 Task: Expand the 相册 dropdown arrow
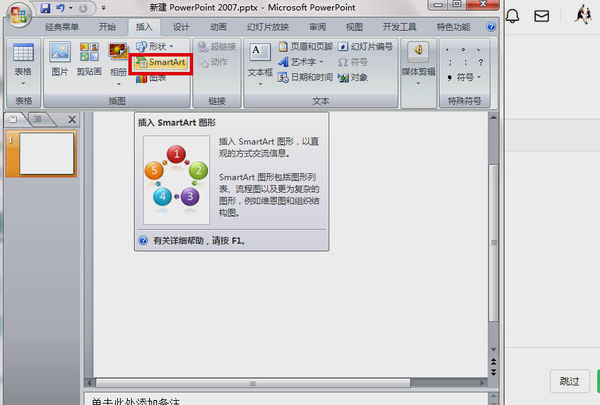coord(119,83)
